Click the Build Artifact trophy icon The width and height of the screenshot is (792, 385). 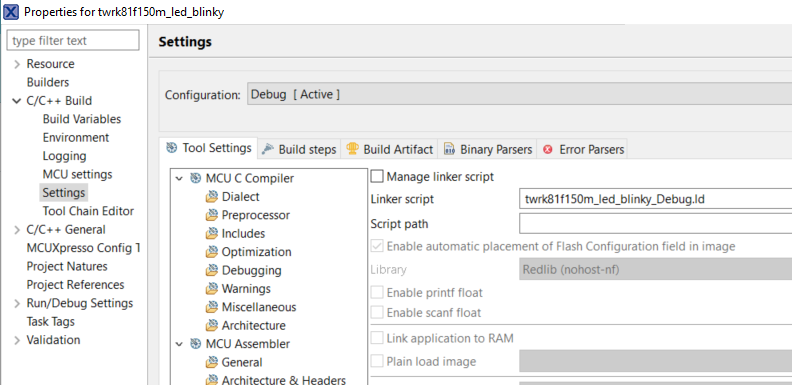click(352, 149)
